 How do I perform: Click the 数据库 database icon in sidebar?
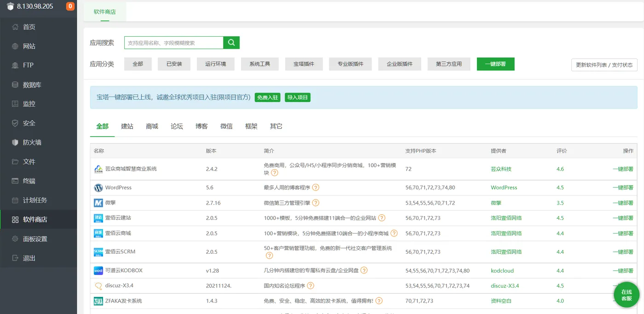click(15, 85)
